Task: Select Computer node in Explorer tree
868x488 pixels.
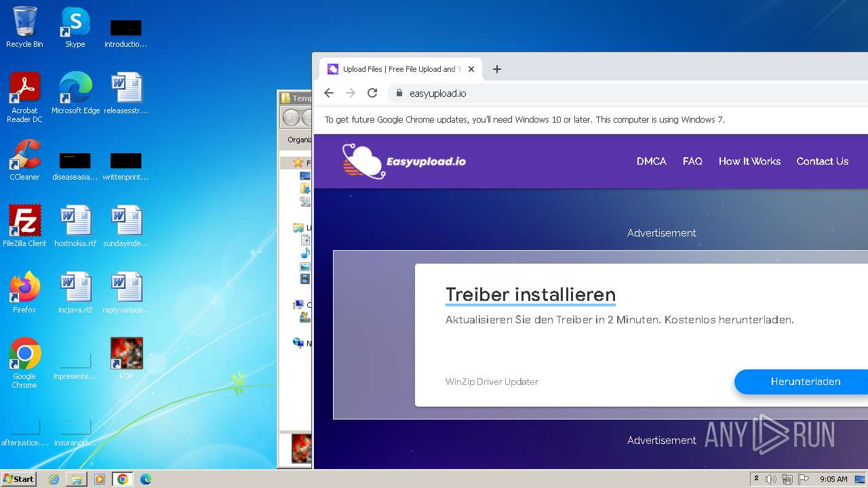Action: tap(298, 305)
